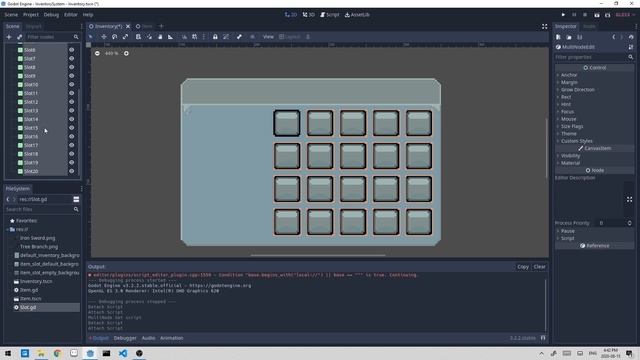Toggle visibility of Slot12 node

(71, 102)
